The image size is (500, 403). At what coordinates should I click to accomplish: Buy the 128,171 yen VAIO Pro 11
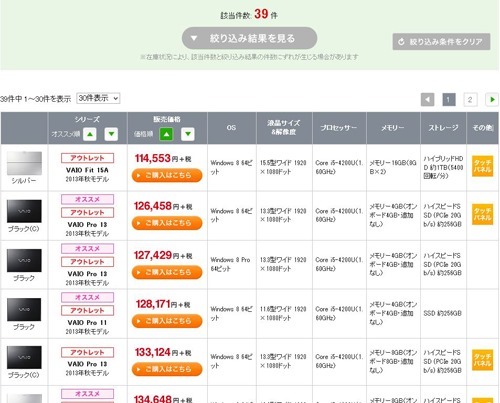pyautogui.click(x=167, y=321)
